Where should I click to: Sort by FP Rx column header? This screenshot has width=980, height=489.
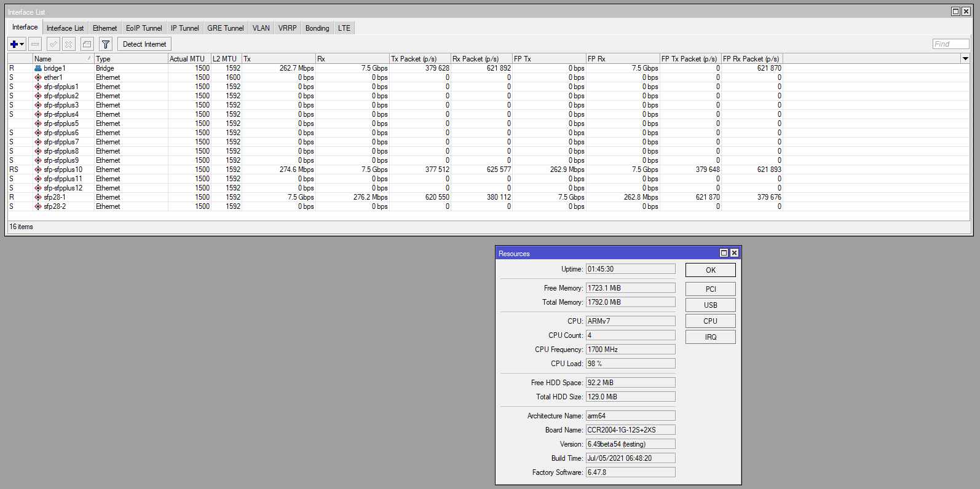[623, 59]
